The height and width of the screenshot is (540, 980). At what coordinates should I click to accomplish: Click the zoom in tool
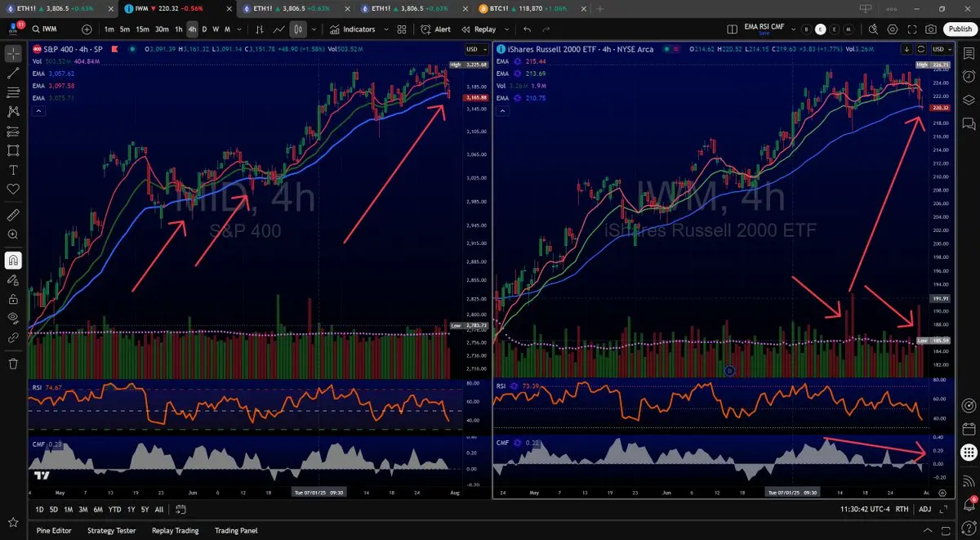[x=13, y=234]
